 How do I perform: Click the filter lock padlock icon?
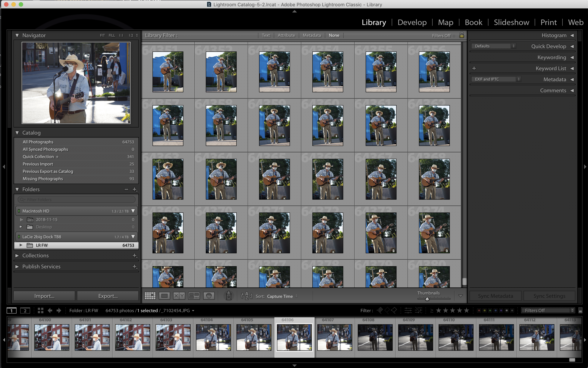[462, 35]
